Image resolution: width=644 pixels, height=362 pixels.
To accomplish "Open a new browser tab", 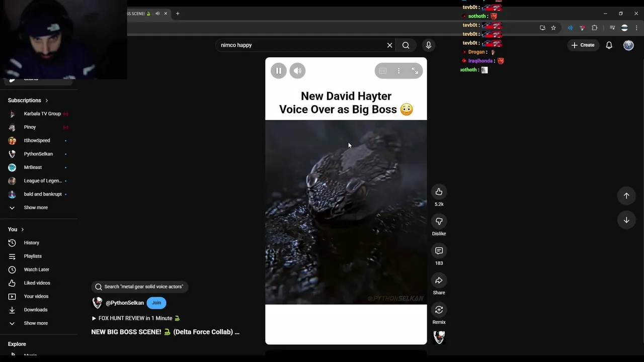I will click(x=178, y=14).
